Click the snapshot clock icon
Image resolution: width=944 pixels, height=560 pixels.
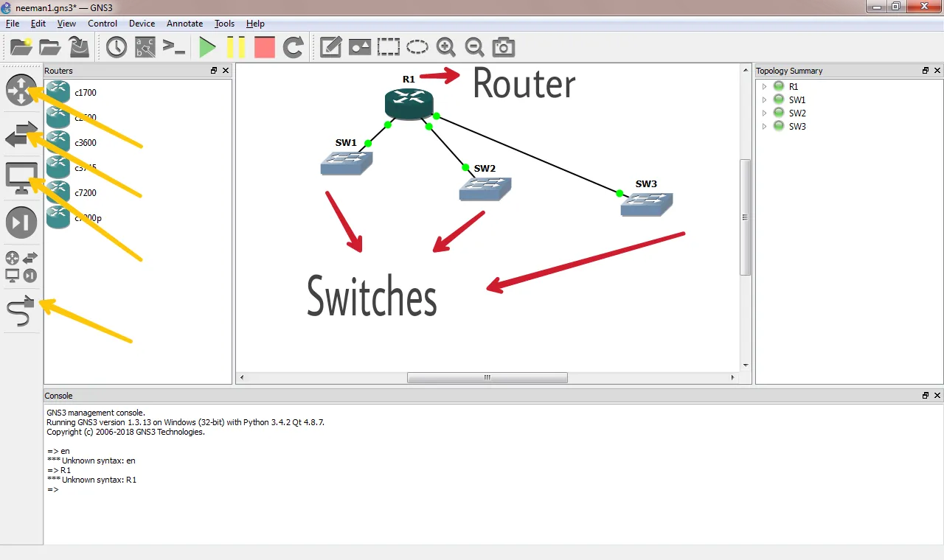pyautogui.click(x=117, y=48)
